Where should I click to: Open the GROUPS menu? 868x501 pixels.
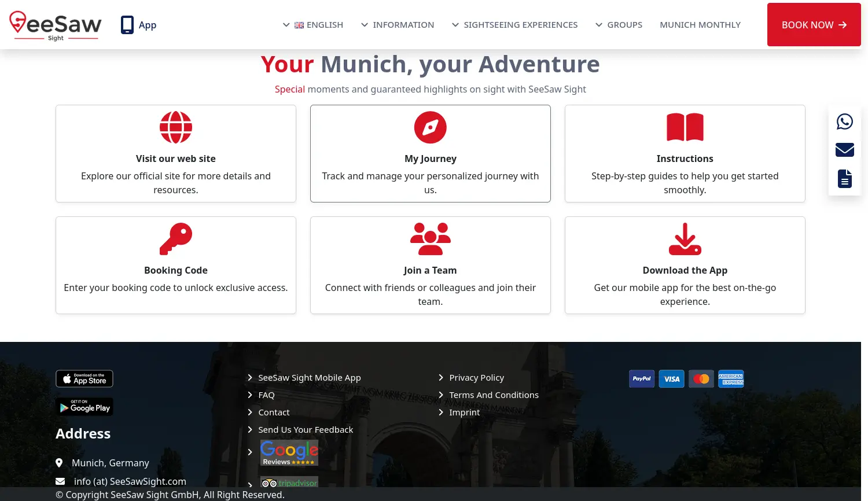tap(624, 24)
